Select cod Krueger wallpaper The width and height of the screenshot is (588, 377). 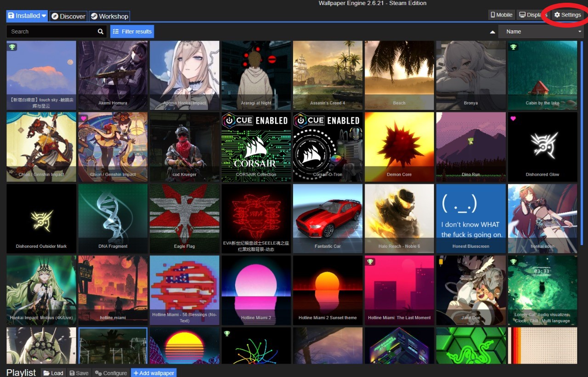pyautogui.click(x=185, y=147)
